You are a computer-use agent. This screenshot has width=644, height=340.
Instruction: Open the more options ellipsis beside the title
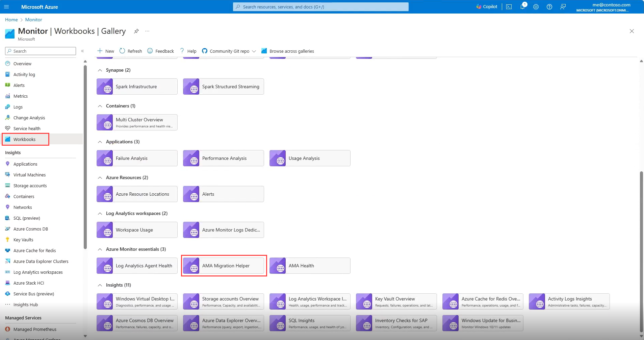click(147, 31)
